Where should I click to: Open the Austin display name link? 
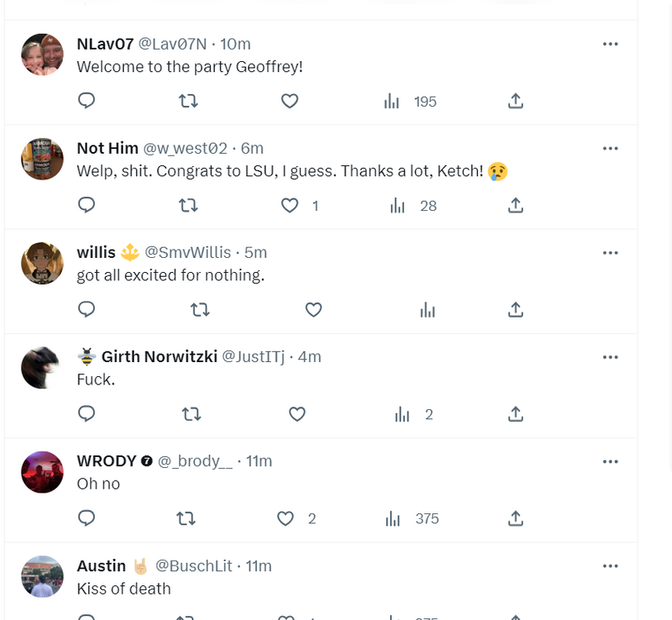[x=102, y=565]
